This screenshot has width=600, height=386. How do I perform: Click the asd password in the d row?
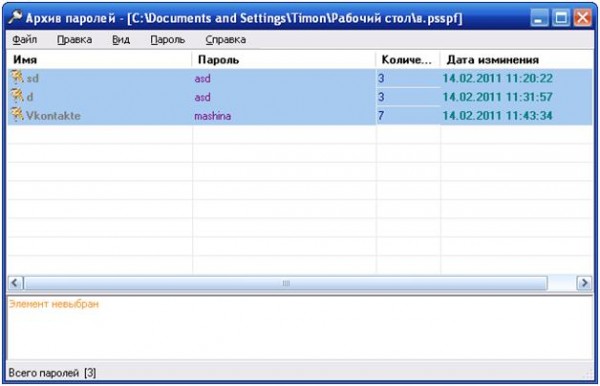tap(202, 97)
